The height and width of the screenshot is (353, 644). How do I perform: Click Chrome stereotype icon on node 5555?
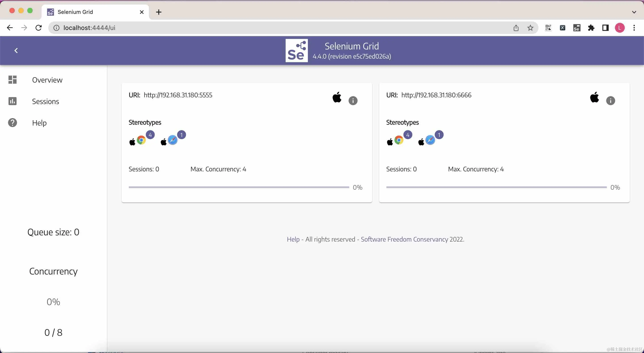[141, 140]
